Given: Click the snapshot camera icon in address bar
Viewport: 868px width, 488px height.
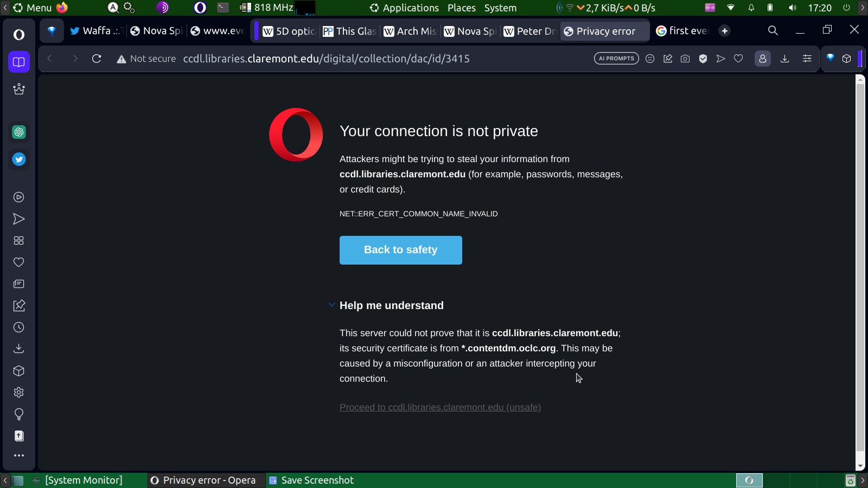Looking at the screenshot, I should pos(685,59).
